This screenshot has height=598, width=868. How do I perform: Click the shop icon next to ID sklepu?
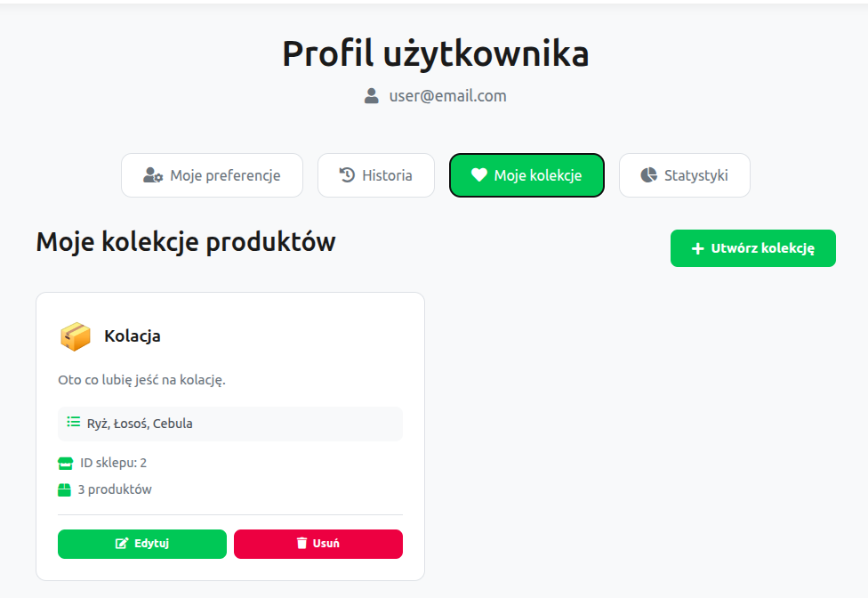(x=63, y=462)
